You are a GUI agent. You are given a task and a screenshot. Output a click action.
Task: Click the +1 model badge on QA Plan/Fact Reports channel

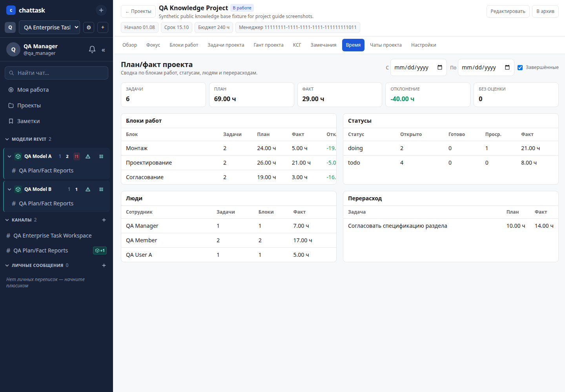coord(100,250)
